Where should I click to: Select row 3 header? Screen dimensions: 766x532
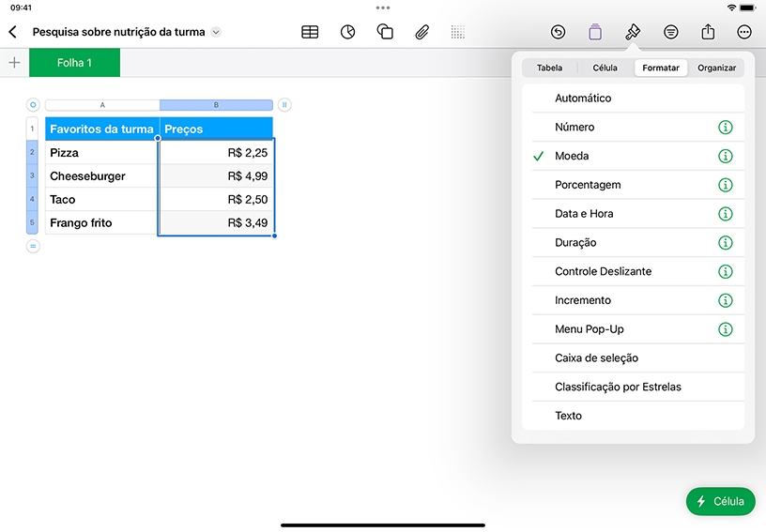click(32, 175)
